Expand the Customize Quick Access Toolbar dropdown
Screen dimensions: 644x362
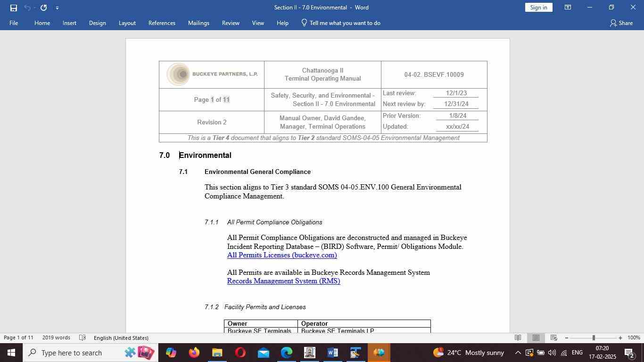[x=57, y=8]
